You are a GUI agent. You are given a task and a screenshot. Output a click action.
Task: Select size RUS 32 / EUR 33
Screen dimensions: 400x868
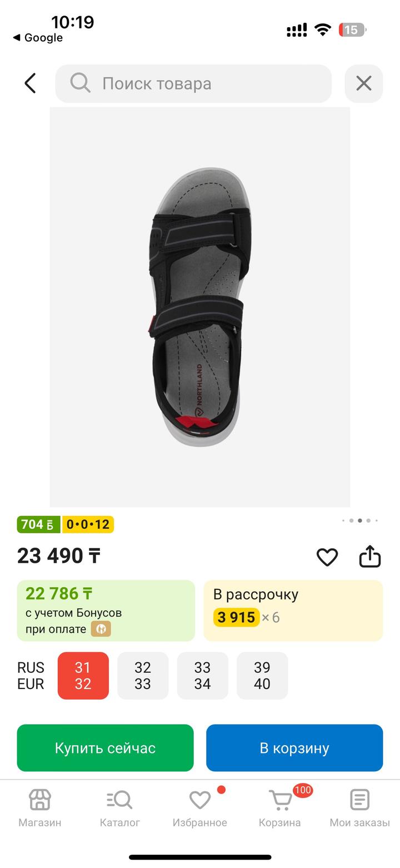coord(143,676)
